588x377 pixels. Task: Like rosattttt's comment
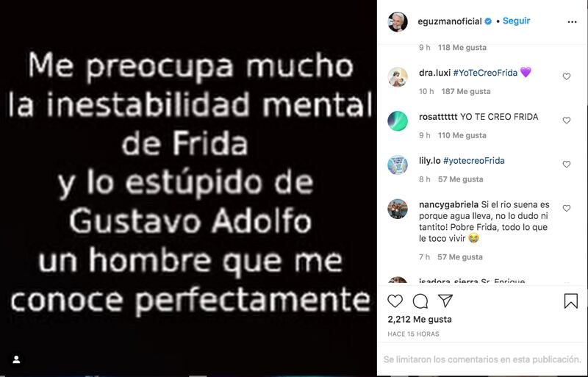coord(566,121)
